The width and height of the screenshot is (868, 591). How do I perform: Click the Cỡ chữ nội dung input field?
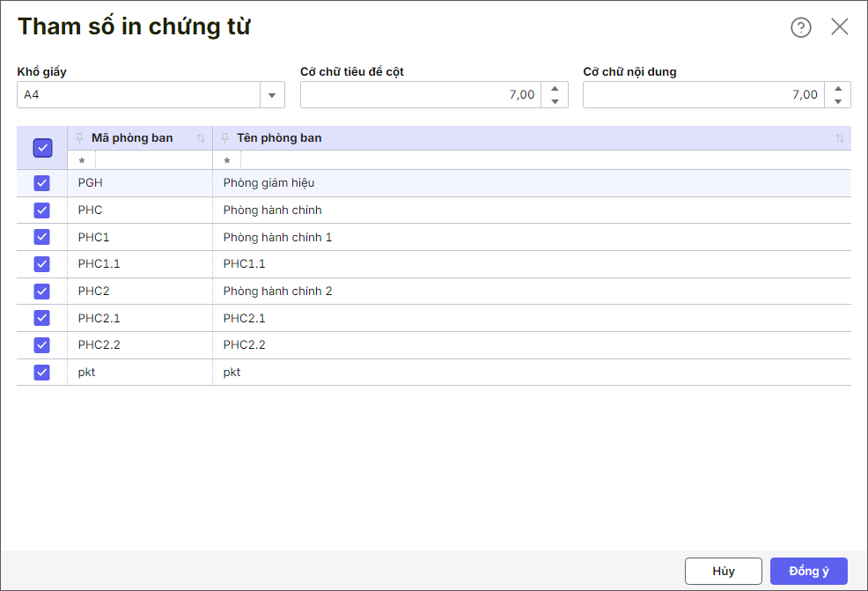702,95
